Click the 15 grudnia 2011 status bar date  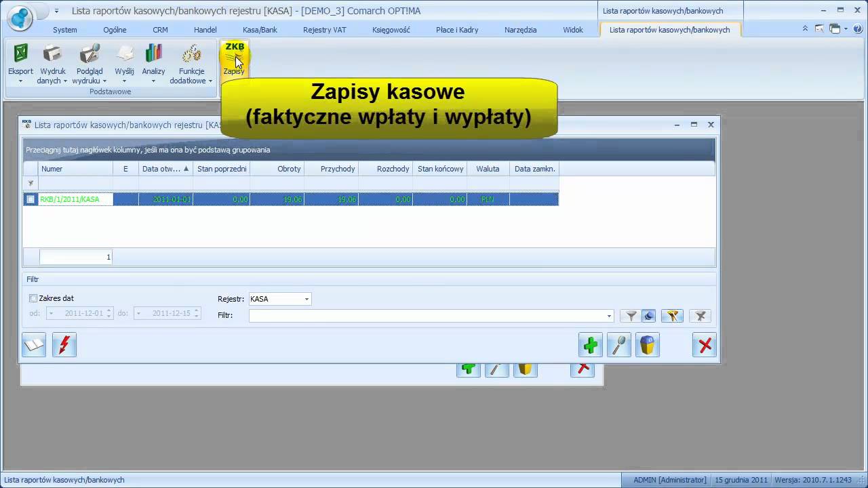point(741,480)
